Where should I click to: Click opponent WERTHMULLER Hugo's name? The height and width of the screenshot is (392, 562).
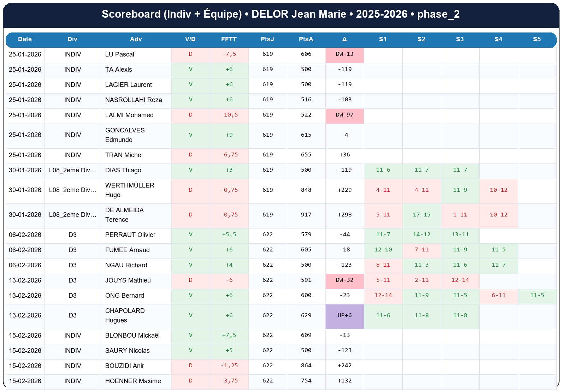point(130,190)
